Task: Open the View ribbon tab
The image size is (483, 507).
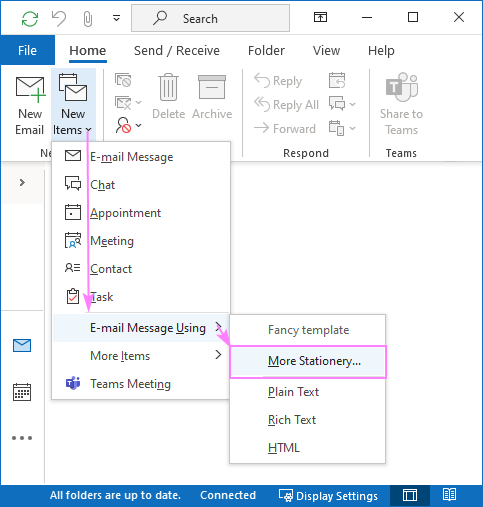Action: pos(326,51)
